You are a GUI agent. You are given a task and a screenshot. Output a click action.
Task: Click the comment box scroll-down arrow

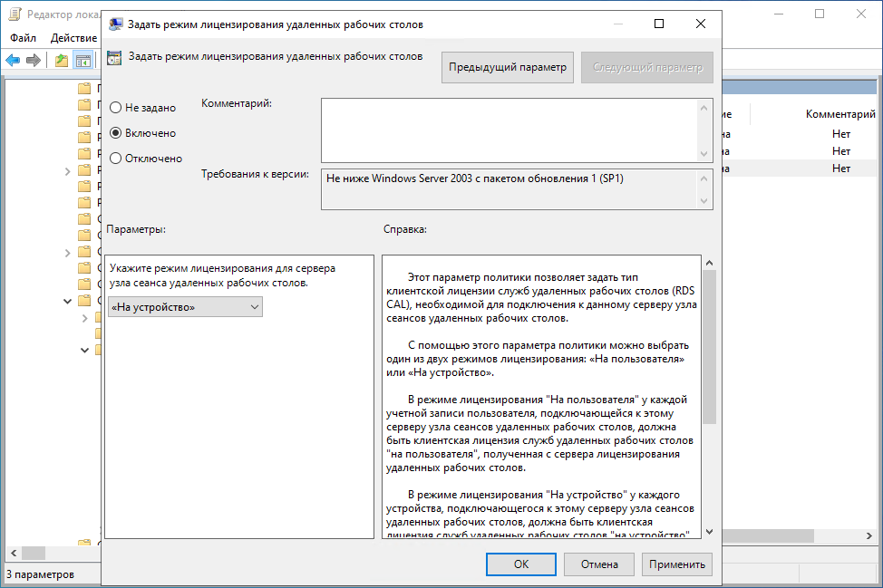point(703,154)
